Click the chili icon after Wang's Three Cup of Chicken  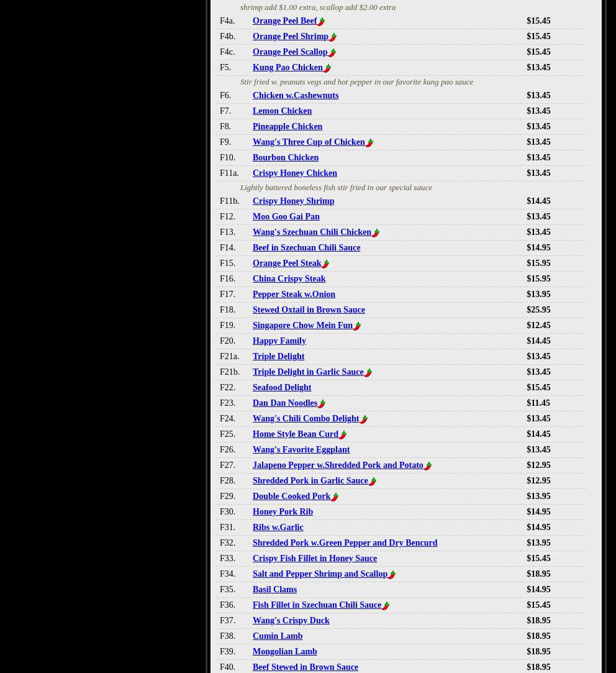tap(369, 143)
